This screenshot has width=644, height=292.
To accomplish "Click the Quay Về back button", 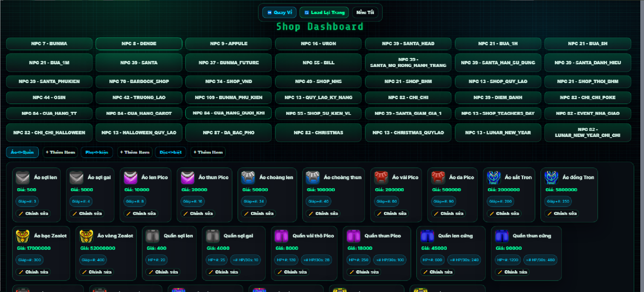I will 279,12.
